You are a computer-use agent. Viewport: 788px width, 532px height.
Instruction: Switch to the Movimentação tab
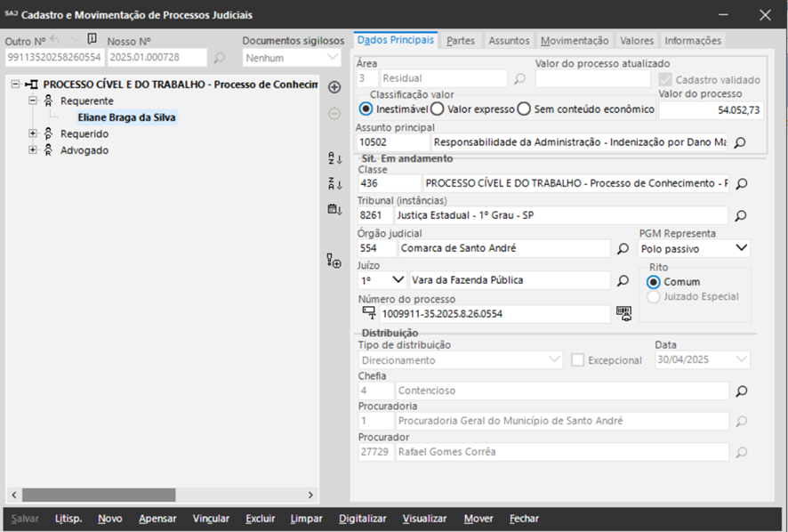(x=575, y=41)
